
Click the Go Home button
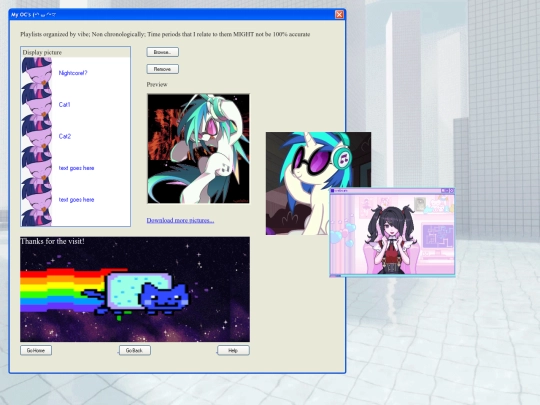point(36,350)
